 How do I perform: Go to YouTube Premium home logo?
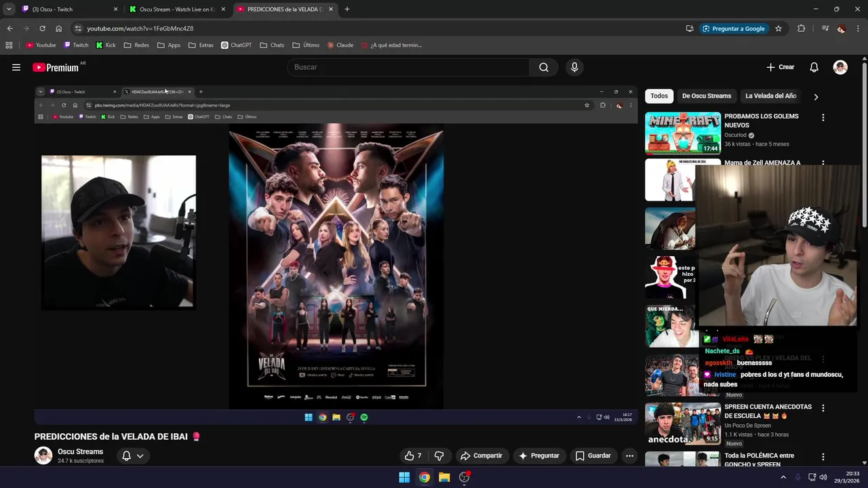56,67
